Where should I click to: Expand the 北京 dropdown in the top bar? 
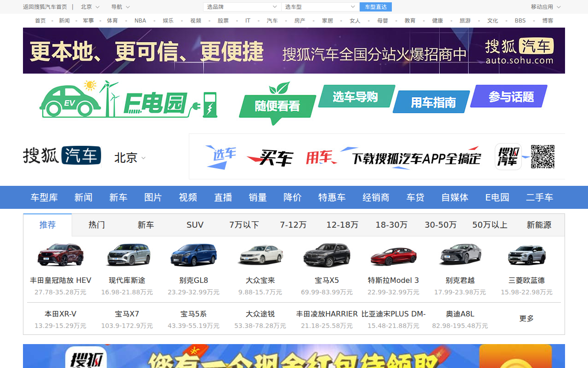90,7
